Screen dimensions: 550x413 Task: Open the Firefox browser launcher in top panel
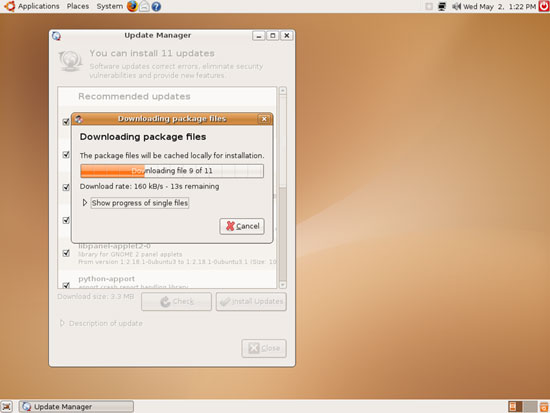[132, 6]
